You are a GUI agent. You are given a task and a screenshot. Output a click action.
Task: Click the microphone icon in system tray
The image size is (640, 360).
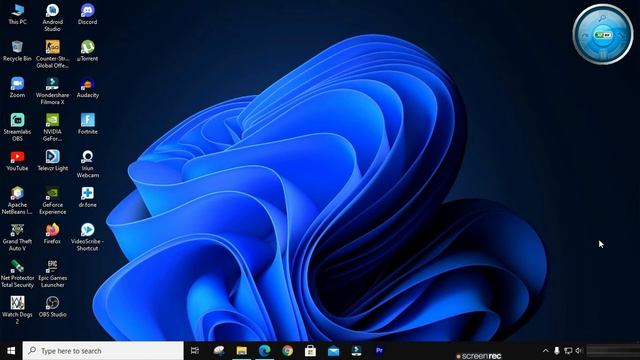[x=557, y=351]
